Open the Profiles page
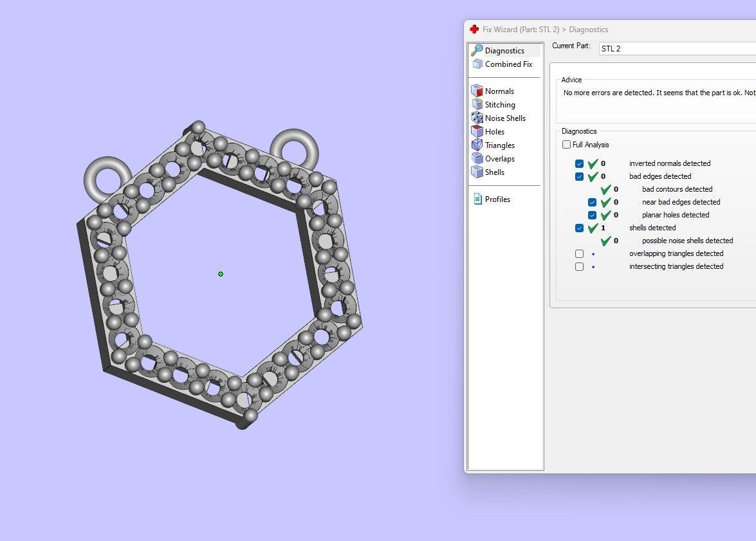Screen dimensions: 756x541 [497, 199]
